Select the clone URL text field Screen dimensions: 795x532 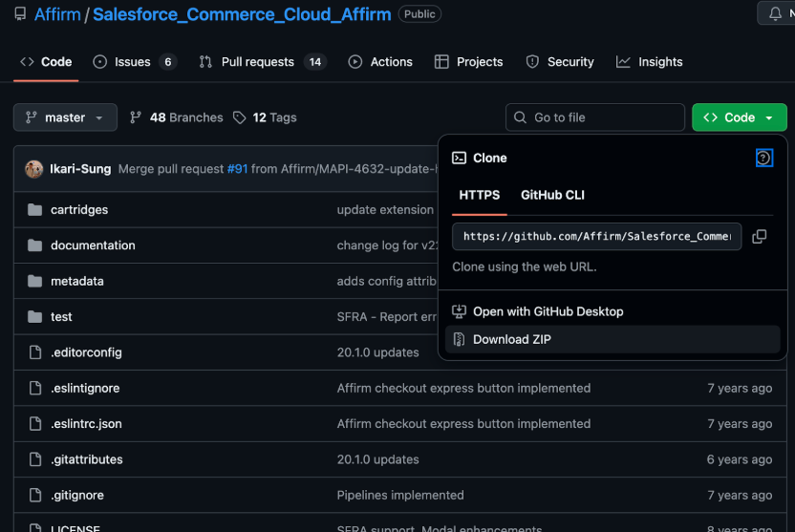click(597, 237)
